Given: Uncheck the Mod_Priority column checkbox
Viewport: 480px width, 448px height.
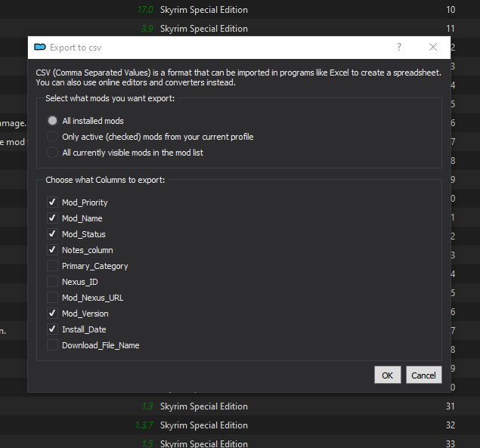Looking at the screenshot, I should (52, 202).
